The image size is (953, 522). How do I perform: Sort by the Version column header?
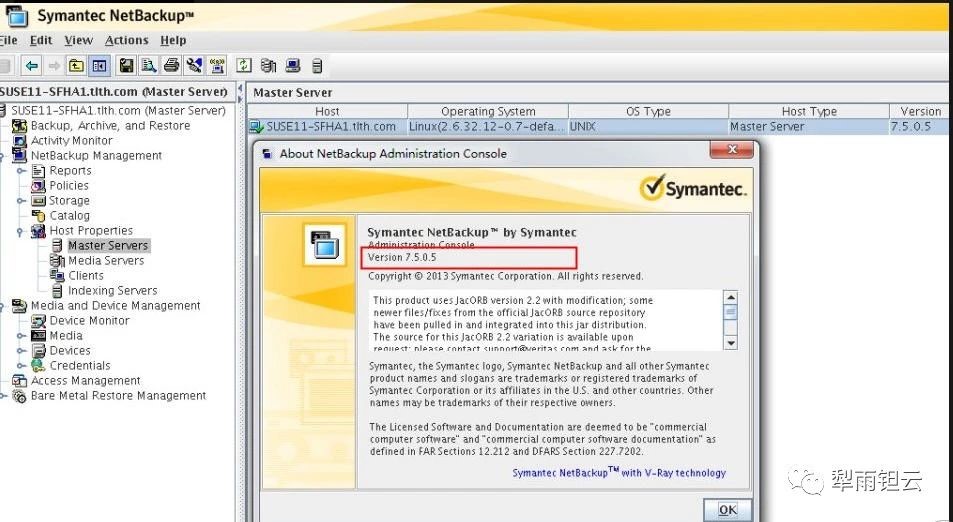point(920,111)
